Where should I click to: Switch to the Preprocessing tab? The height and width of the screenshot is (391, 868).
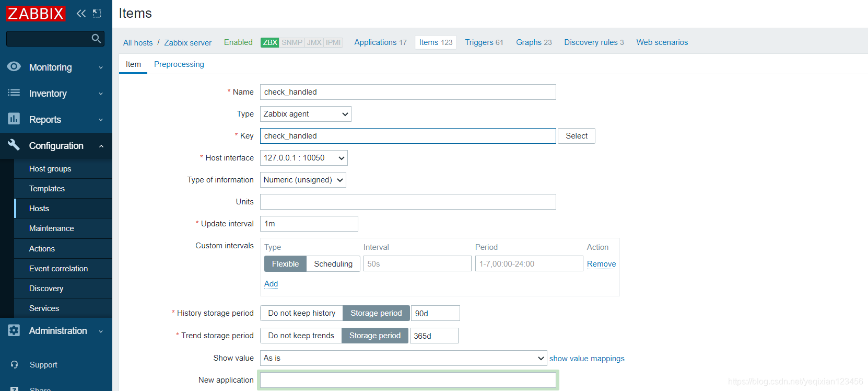pyautogui.click(x=179, y=64)
